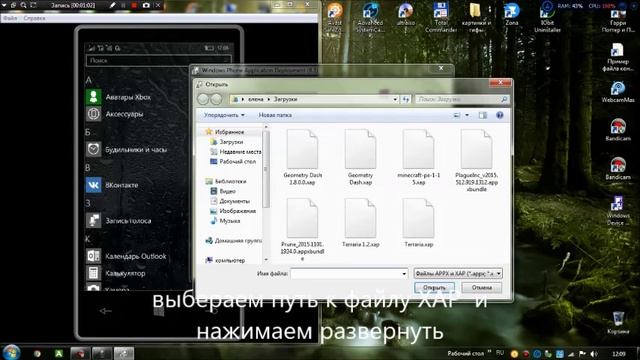
Task: Open Будильники и часы on phone
Action: point(127,149)
